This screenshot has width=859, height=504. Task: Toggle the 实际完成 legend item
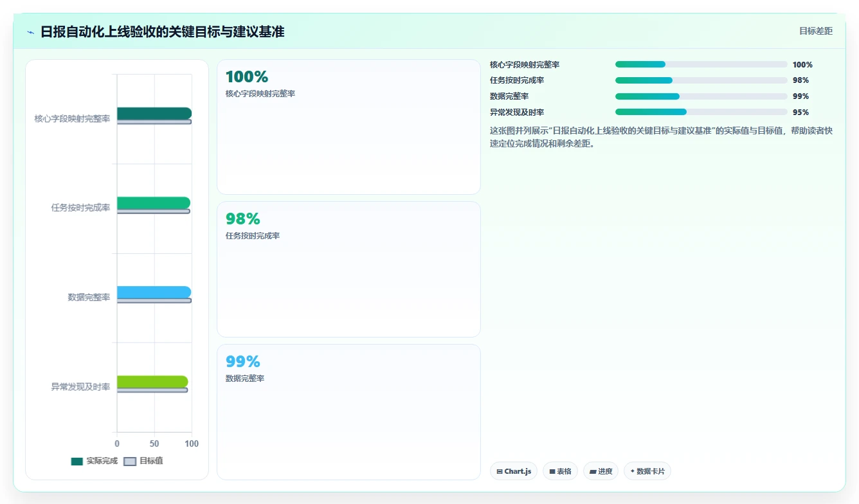[x=95, y=461]
